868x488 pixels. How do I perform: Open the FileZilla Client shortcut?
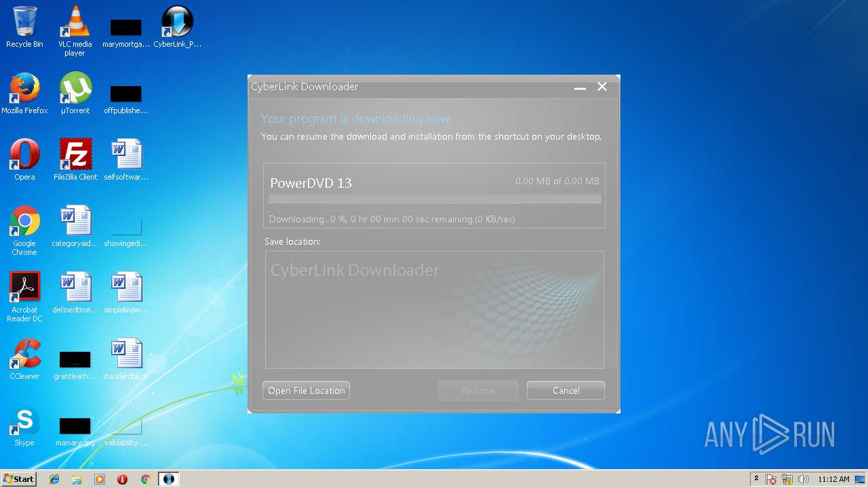(75, 160)
